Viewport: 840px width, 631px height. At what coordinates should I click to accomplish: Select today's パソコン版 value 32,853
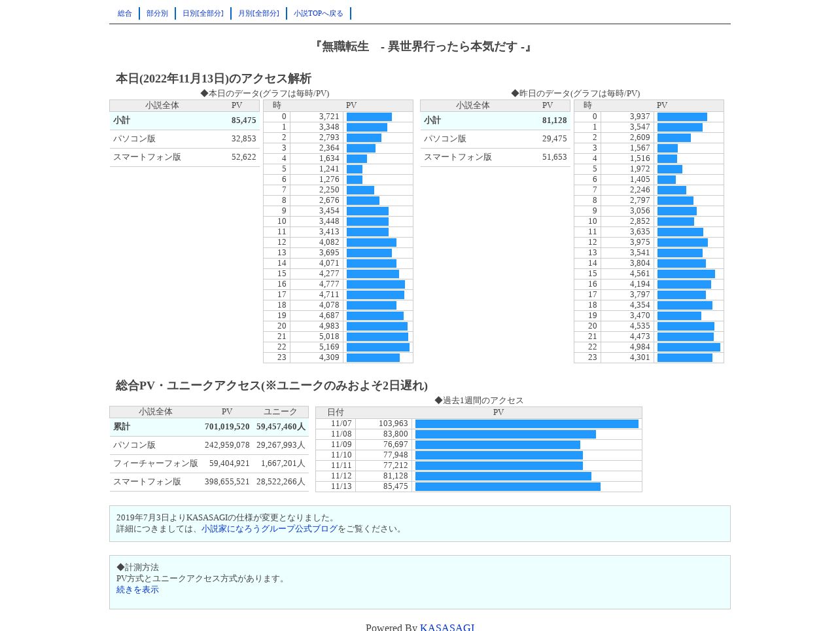pos(243,139)
